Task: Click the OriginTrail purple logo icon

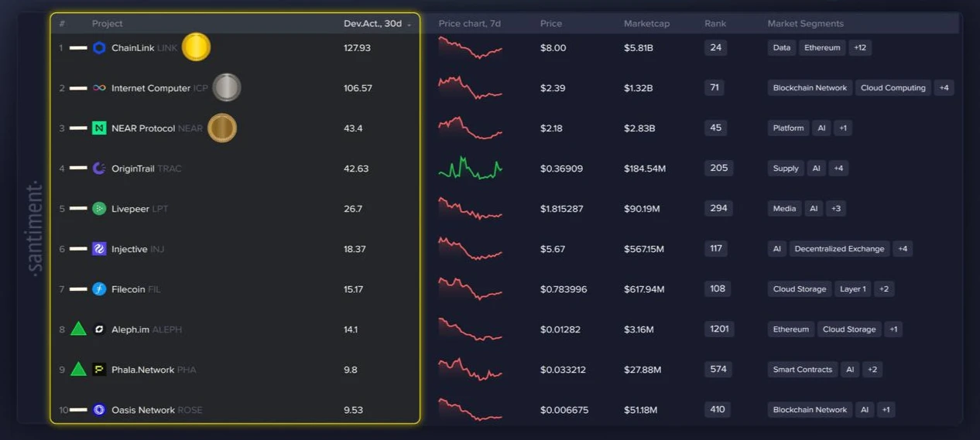Action: (x=99, y=169)
